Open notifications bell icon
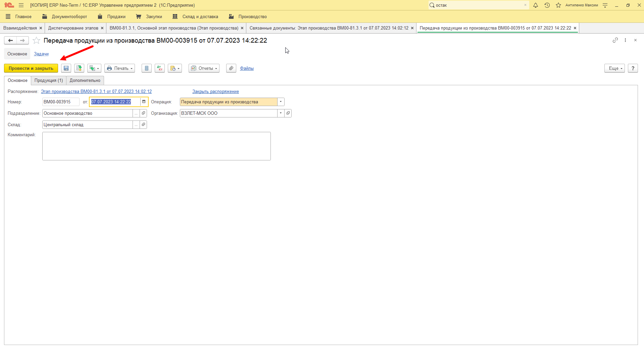The image size is (644, 348). [536, 5]
